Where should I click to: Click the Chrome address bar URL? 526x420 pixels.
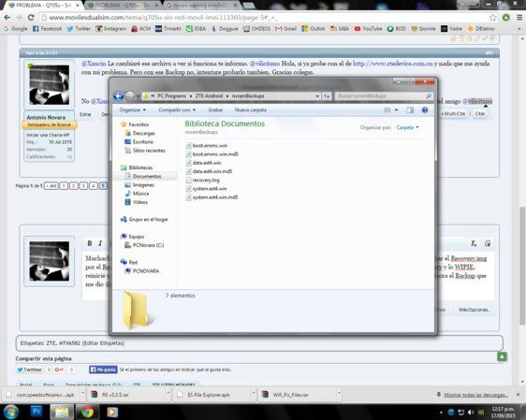click(164, 18)
